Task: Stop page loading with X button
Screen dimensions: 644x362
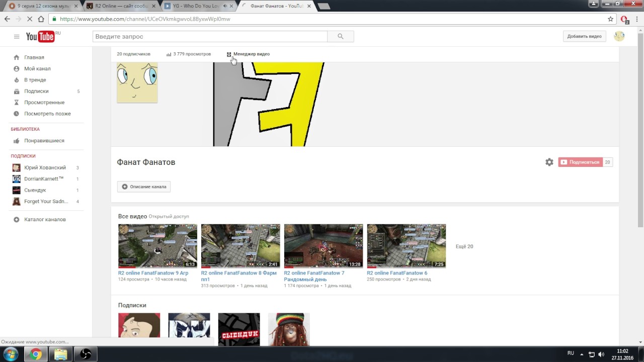Action: click(x=29, y=19)
